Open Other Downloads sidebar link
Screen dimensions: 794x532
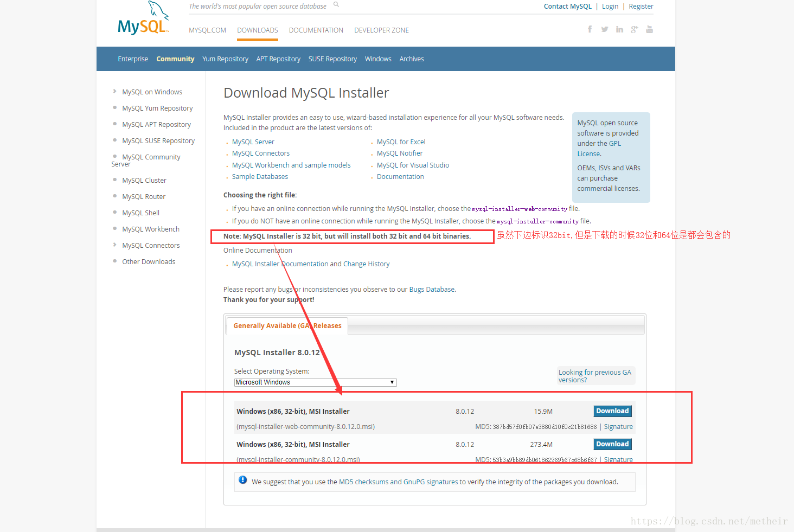(x=149, y=262)
